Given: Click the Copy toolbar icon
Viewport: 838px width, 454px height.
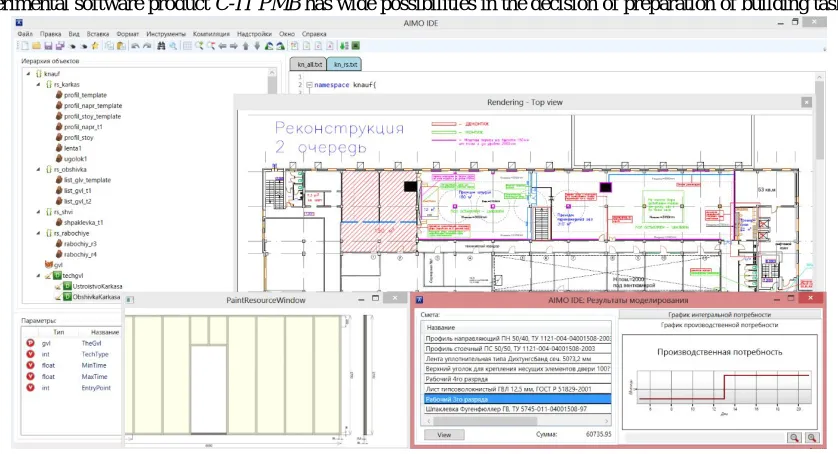Looking at the screenshot, I should pos(109,46).
